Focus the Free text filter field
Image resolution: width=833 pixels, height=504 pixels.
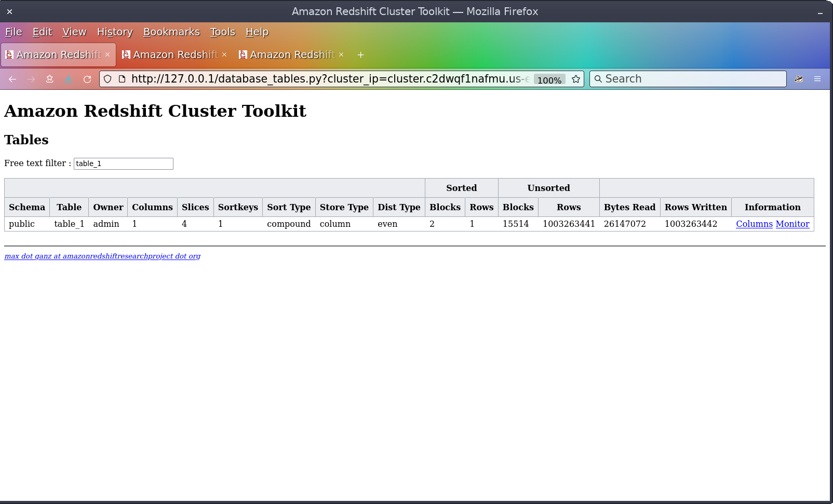point(124,164)
